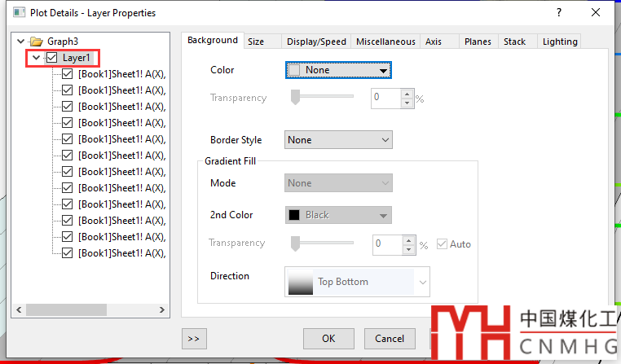621x364 pixels.
Task: Open the Border Style dropdown
Action: tap(338, 140)
